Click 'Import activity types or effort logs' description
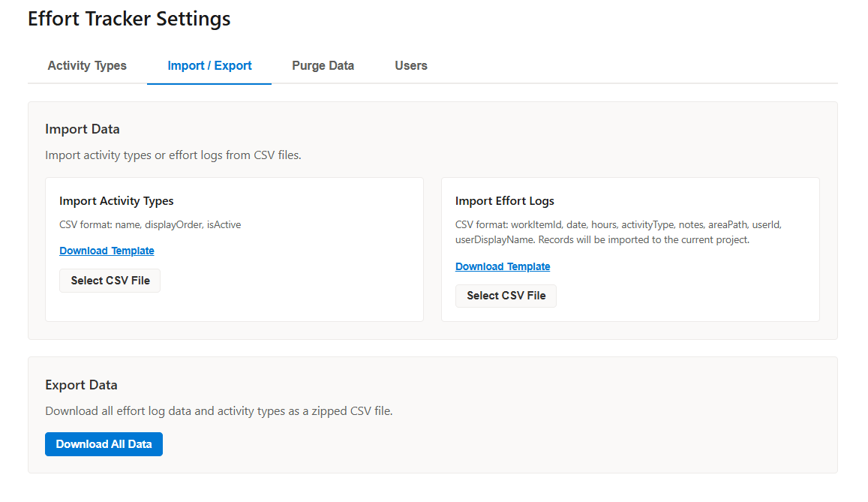 click(173, 155)
